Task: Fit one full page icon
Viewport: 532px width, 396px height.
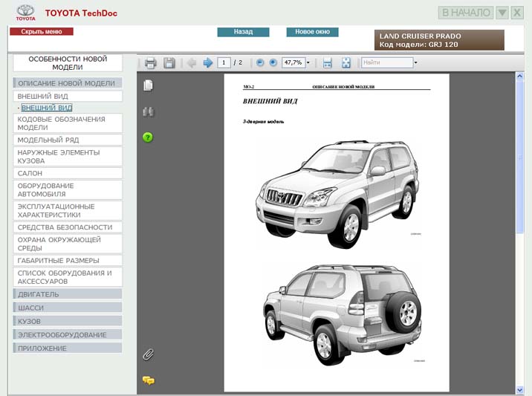Action: pos(346,62)
